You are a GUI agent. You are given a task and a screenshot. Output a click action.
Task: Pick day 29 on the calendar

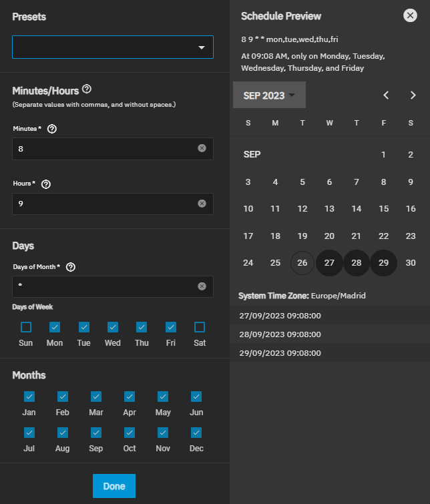click(383, 263)
